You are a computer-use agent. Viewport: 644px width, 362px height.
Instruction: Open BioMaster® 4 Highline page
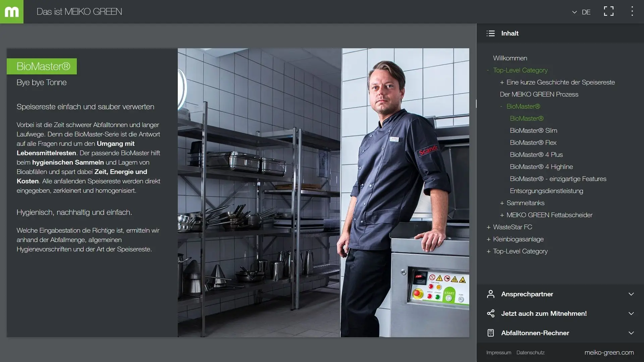541,167
